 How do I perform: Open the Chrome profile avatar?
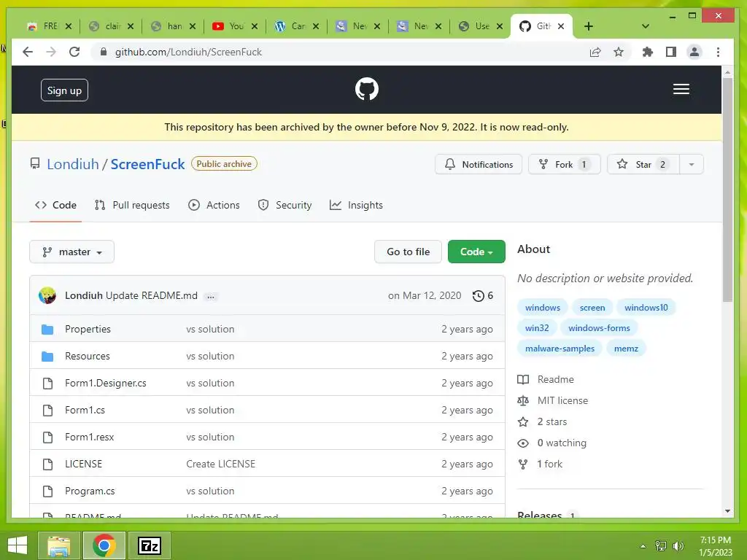pos(694,52)
